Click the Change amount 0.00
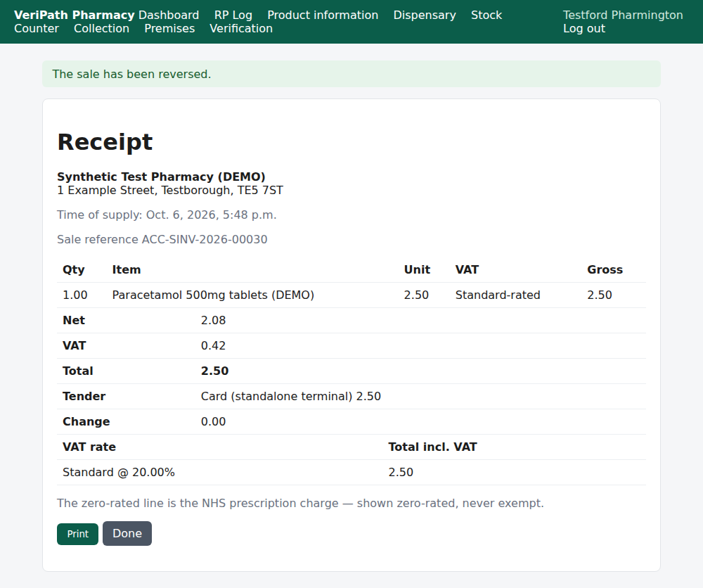This screenshot has height=588, width=703. point(214,421)
